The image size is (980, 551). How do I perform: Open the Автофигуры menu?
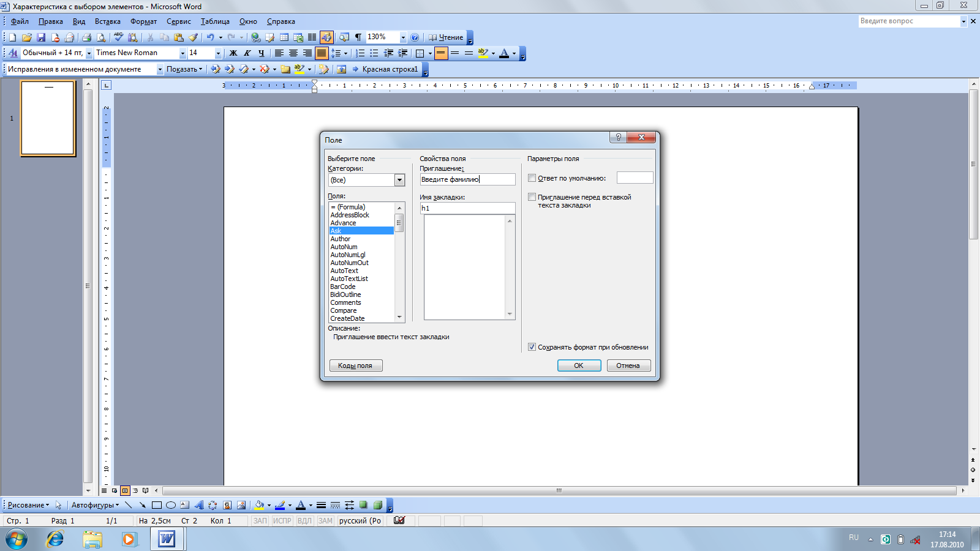[95, 505]
